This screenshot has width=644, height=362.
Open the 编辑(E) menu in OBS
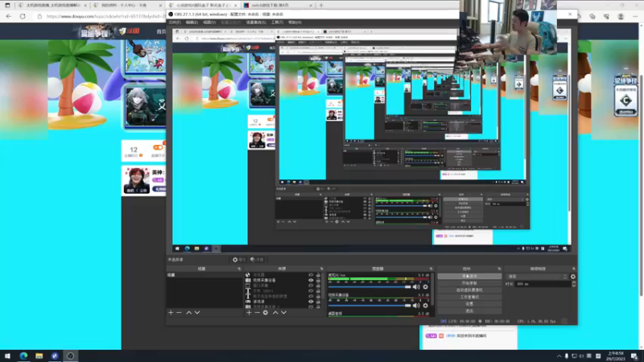point(192,23)
